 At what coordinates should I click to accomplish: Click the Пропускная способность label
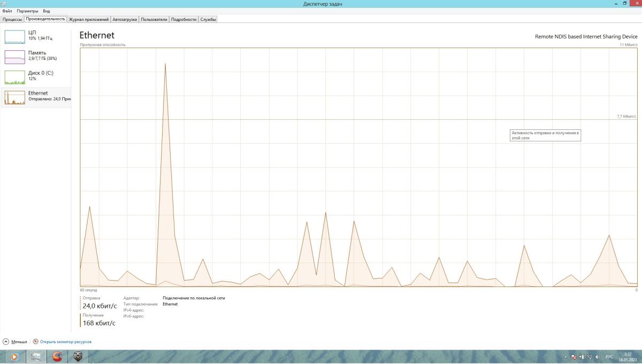click(x=103, y=45)
